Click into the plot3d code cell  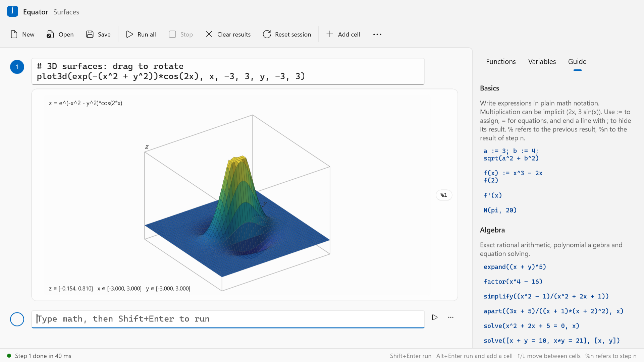coord(228,71)
